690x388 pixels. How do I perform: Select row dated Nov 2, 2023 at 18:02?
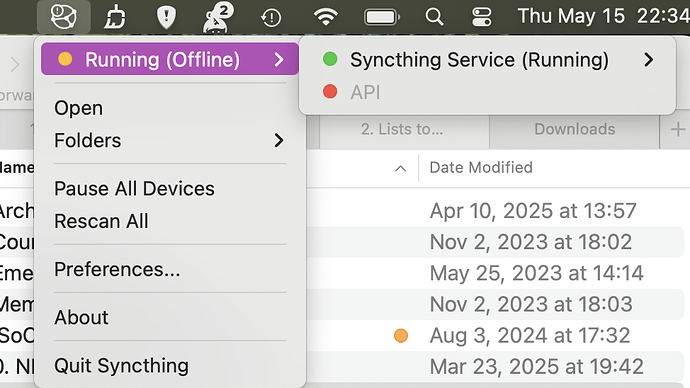tap(531, 242)
